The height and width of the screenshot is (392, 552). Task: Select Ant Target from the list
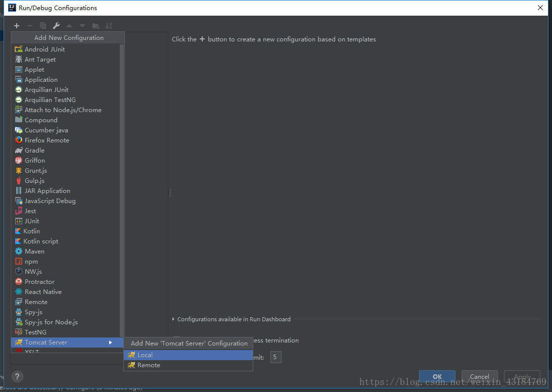pyautogui.click(x=66, y=60)
